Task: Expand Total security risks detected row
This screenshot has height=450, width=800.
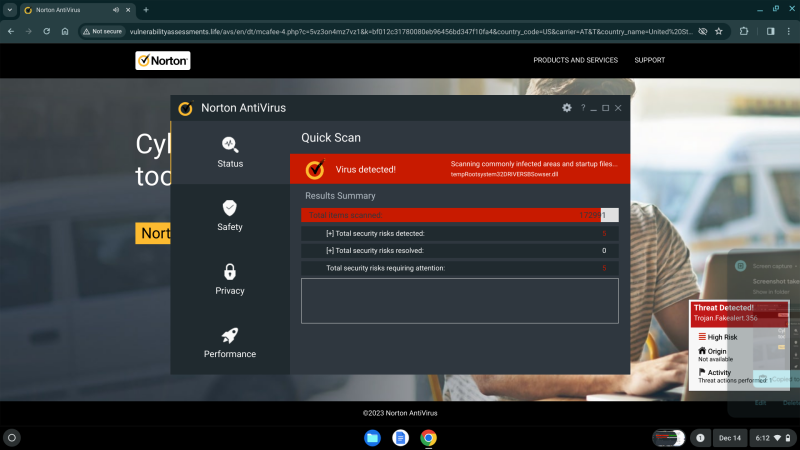Action: 460,233
